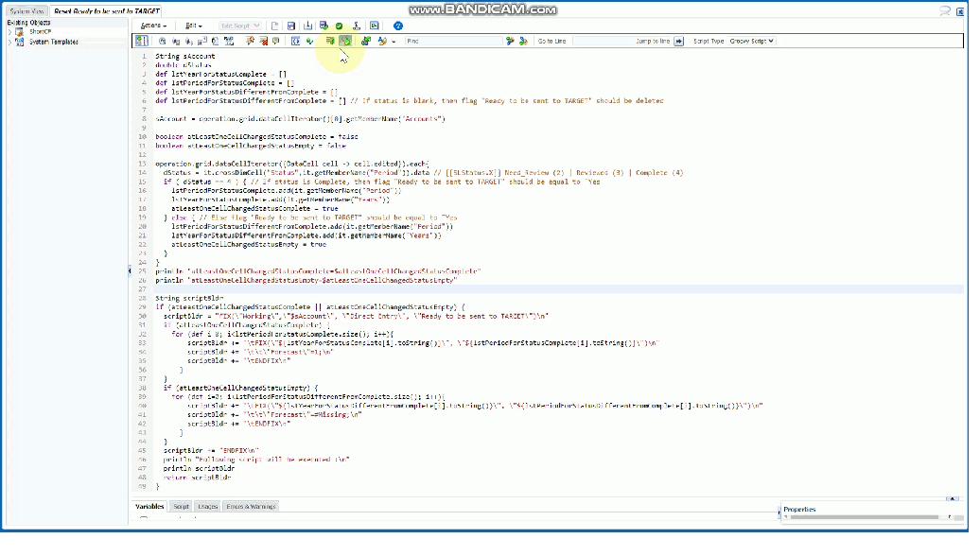
Task: Click inside the Find text field
Action: coord(454,42)
